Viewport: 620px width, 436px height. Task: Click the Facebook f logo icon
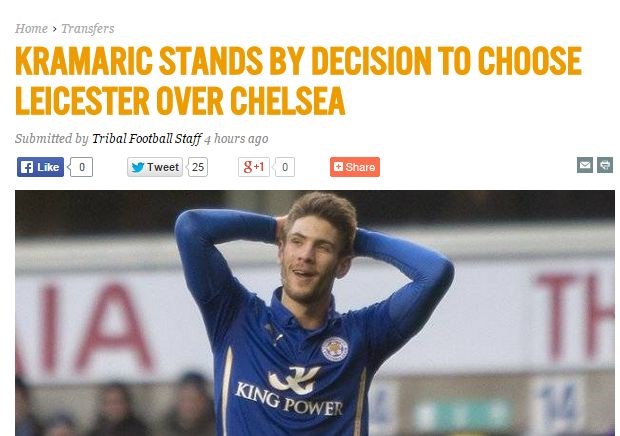tap(27, 167)
